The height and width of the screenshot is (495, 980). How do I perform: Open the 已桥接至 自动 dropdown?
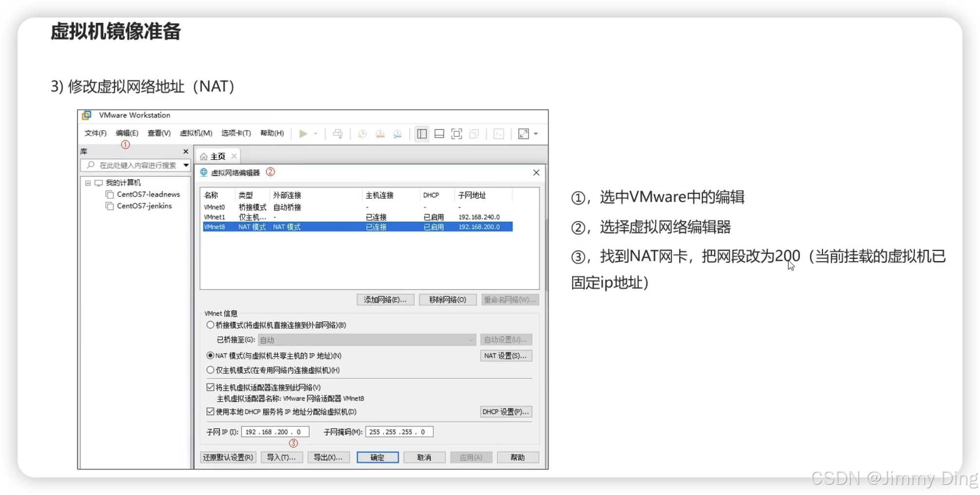(x=367, y=340)
